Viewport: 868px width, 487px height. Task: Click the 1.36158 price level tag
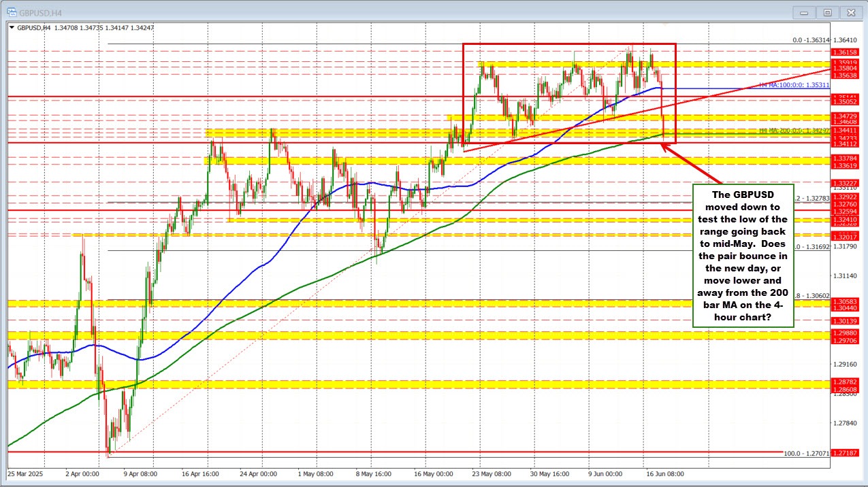844,52
